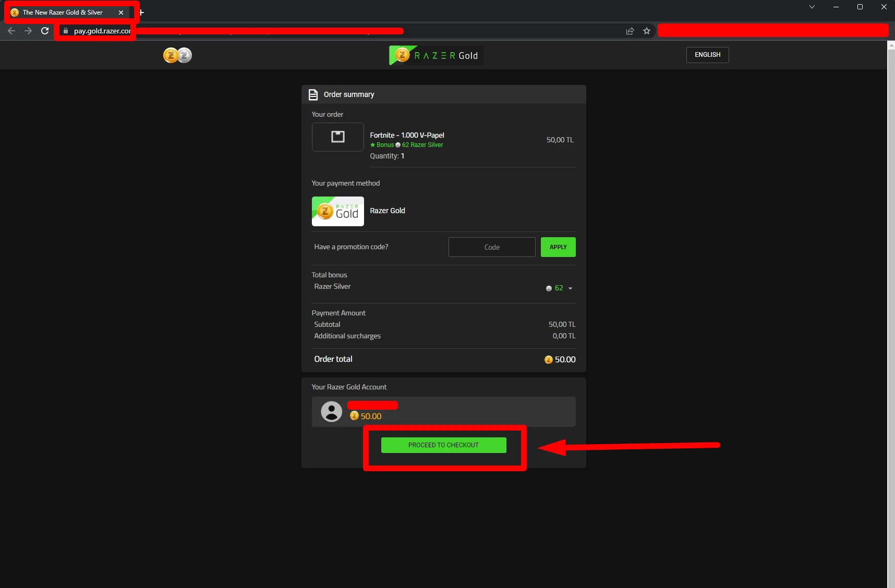This screenshot has height=588, width=895.
Task: Click the site lock icon in address bar
Action: [x=66, y=31]
